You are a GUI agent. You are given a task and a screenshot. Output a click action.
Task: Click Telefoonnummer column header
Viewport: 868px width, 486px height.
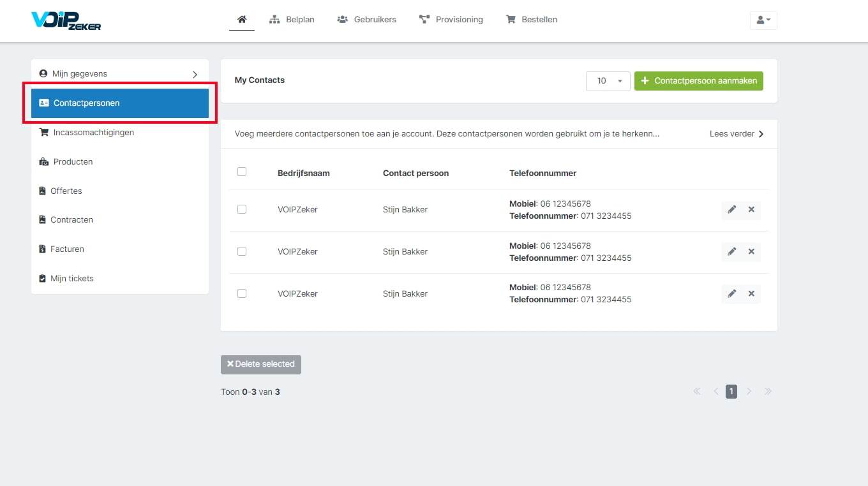tap(543, 173)
